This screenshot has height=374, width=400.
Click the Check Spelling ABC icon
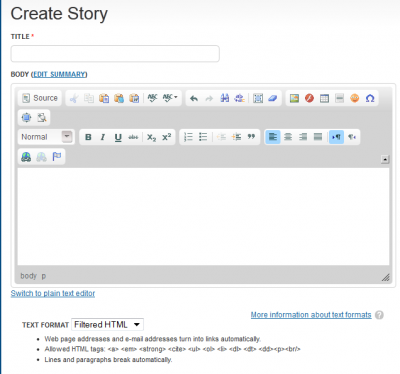pos(152,98)
